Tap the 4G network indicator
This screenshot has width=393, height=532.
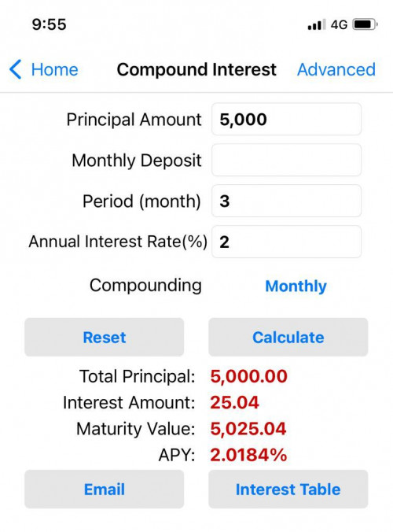coord(339,24)
